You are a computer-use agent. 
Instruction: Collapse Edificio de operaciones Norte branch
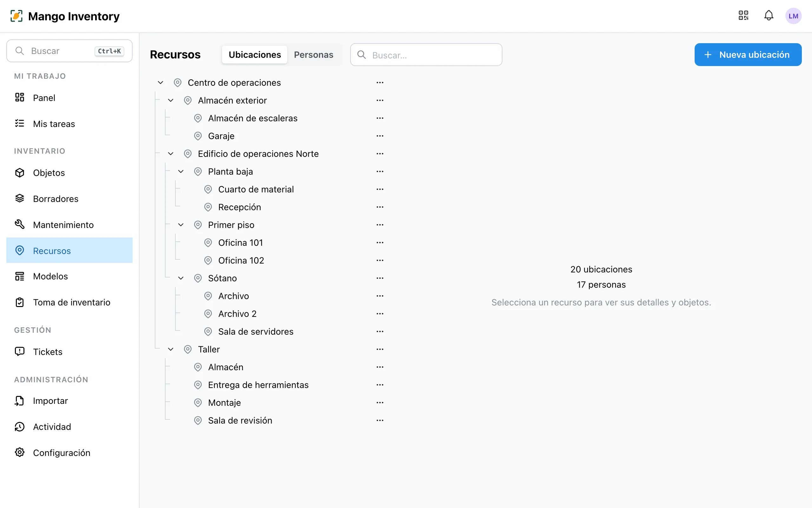170,154
